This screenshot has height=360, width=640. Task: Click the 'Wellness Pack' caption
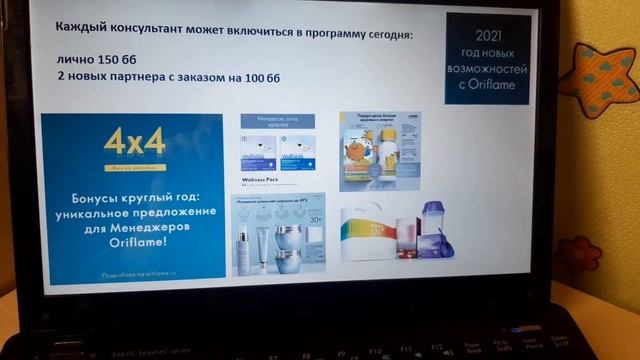coord(260,180)
